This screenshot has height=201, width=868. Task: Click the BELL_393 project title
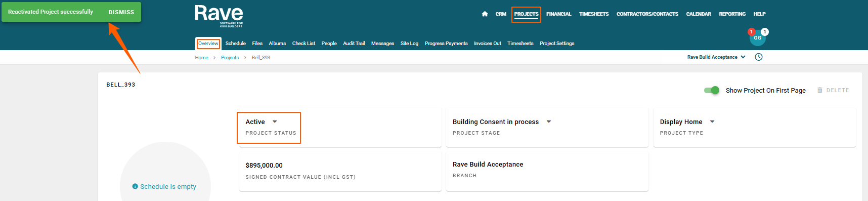point(121,85)
